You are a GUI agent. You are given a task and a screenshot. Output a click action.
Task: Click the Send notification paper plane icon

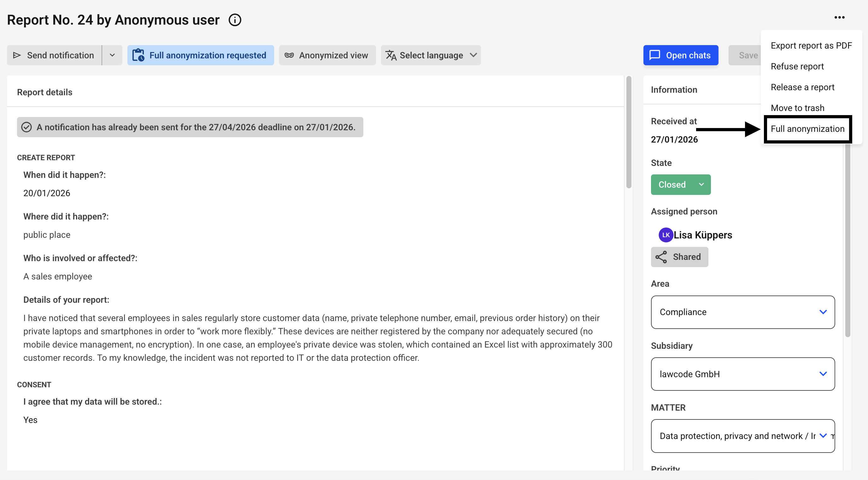(x=17, y=55)
